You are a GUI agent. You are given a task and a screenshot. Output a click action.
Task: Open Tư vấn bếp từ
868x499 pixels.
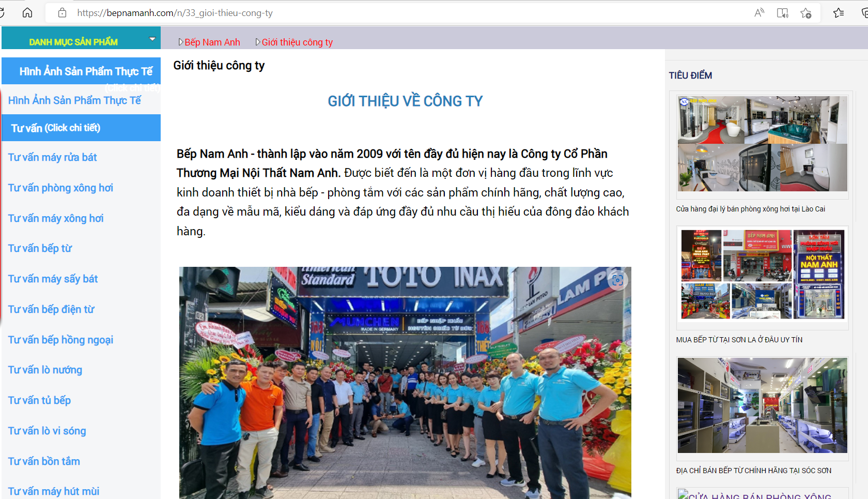[40, 248]
